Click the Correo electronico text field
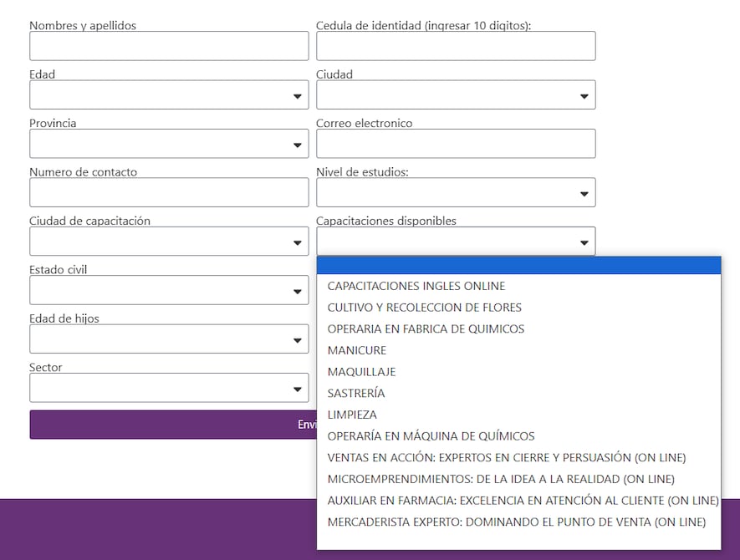This screenshot has width=740, height=560. 456,144
